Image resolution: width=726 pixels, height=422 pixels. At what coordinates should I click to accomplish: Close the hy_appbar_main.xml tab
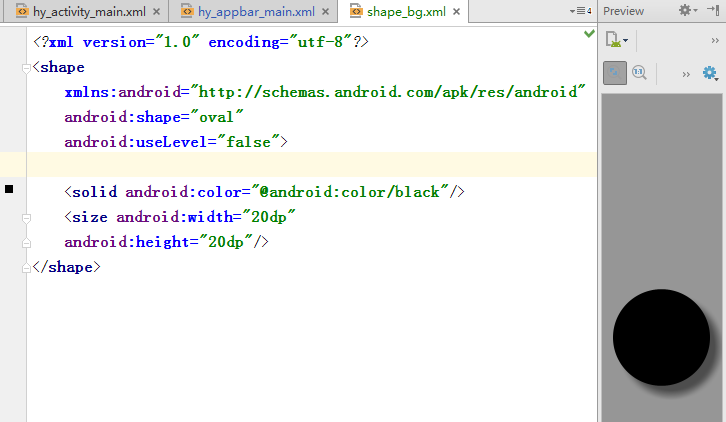(x=325, y=12)
